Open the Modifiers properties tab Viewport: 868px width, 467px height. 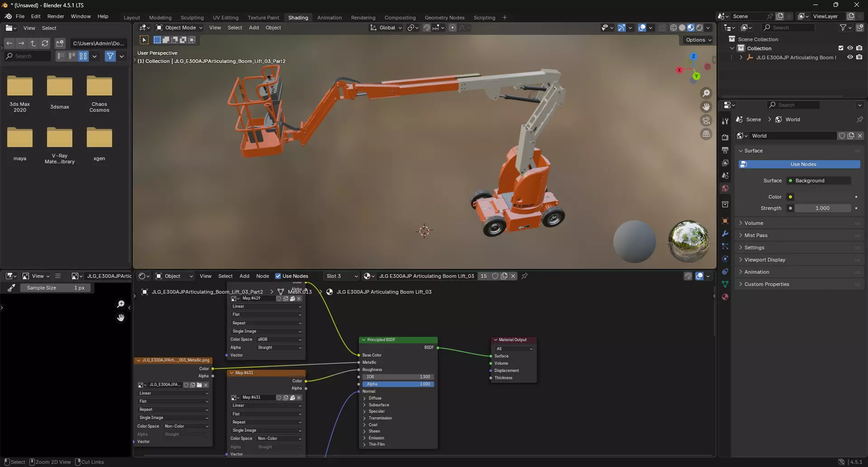[725, 233]
